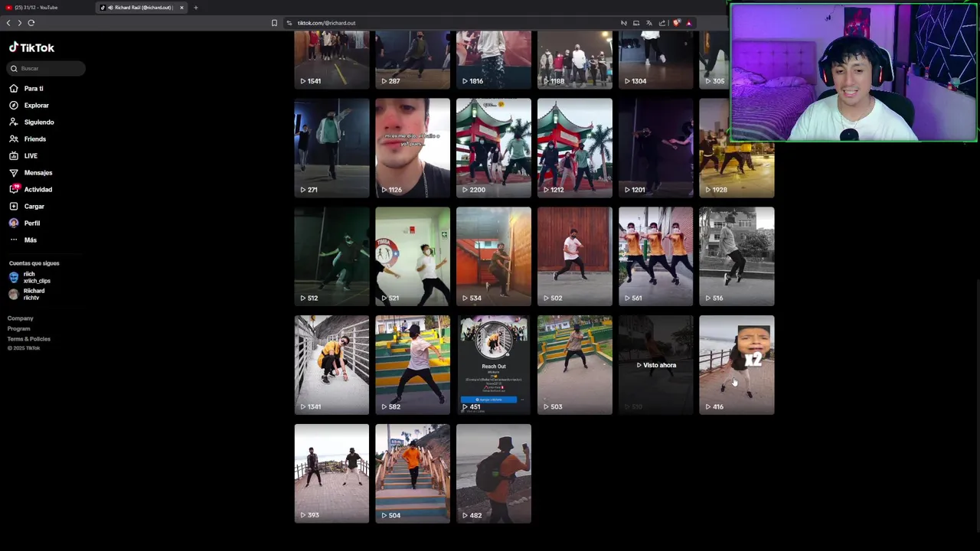Close the Richard Raúl TikTok tab

tap(181, 8)
